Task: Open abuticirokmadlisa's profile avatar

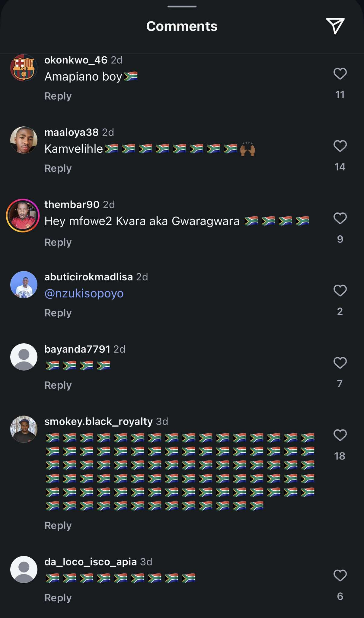Action: pos(24,285)
